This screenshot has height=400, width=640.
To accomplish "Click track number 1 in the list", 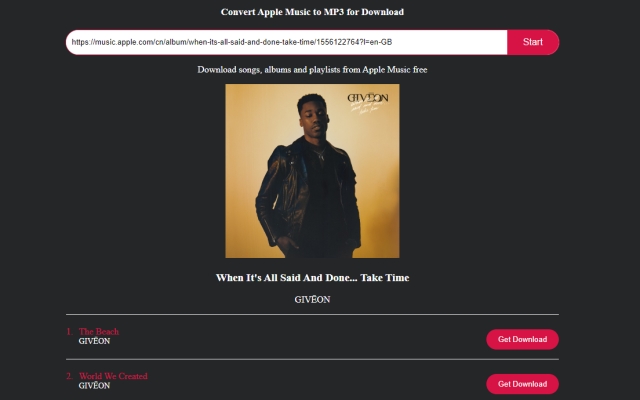I will (69, 331).
